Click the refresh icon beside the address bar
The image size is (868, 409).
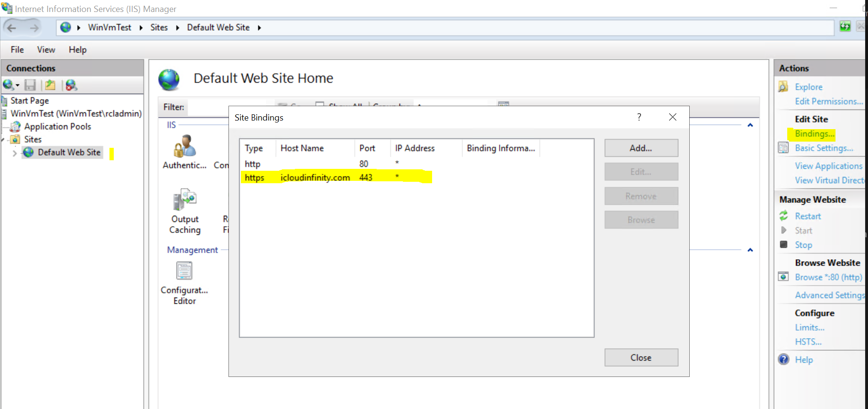845,27
